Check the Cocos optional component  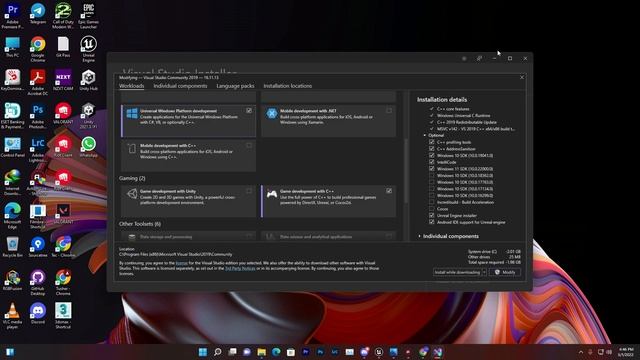click(x=432, y=209)
